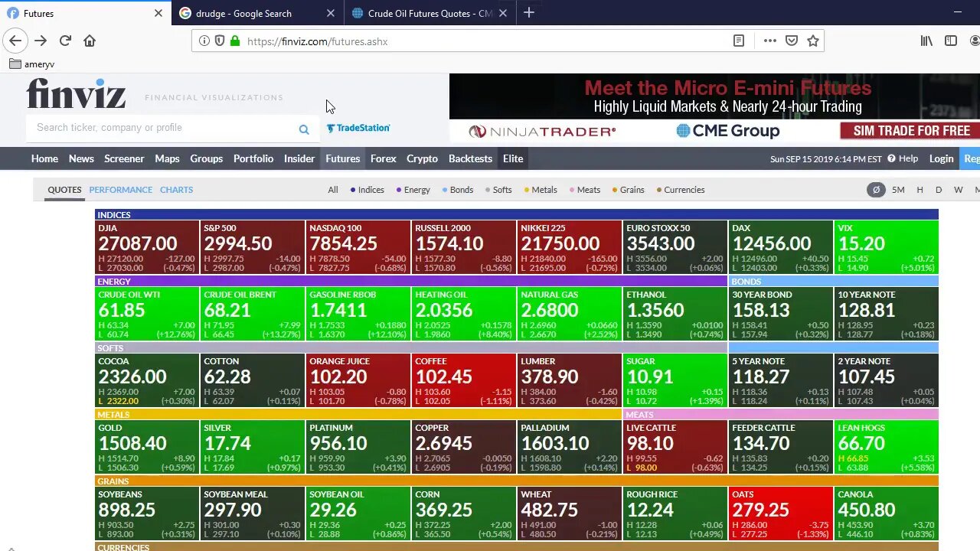
Task: Filter futures by All
Action: 333,190
